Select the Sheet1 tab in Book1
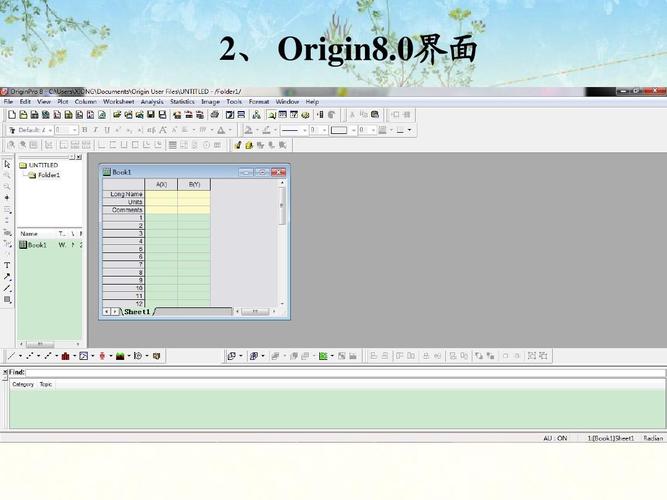Screen dimensions: 667x500 [x=137, y=312]
